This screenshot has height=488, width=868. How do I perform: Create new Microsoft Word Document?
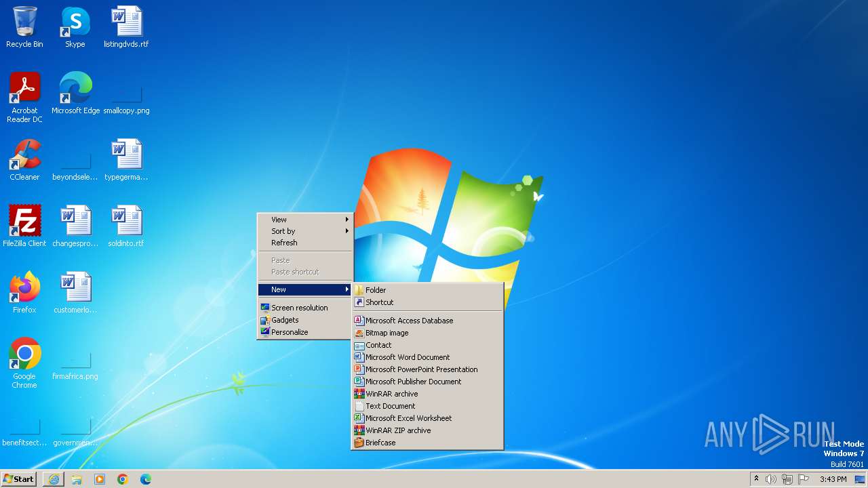click(x=427, y=357)
